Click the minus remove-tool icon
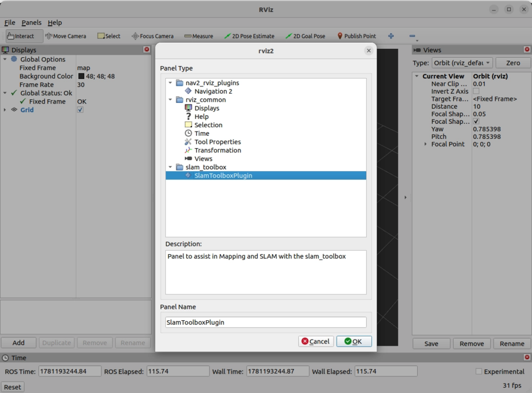Image resolution: width=532 pixels, height=393 pixels. click(412, 36)
